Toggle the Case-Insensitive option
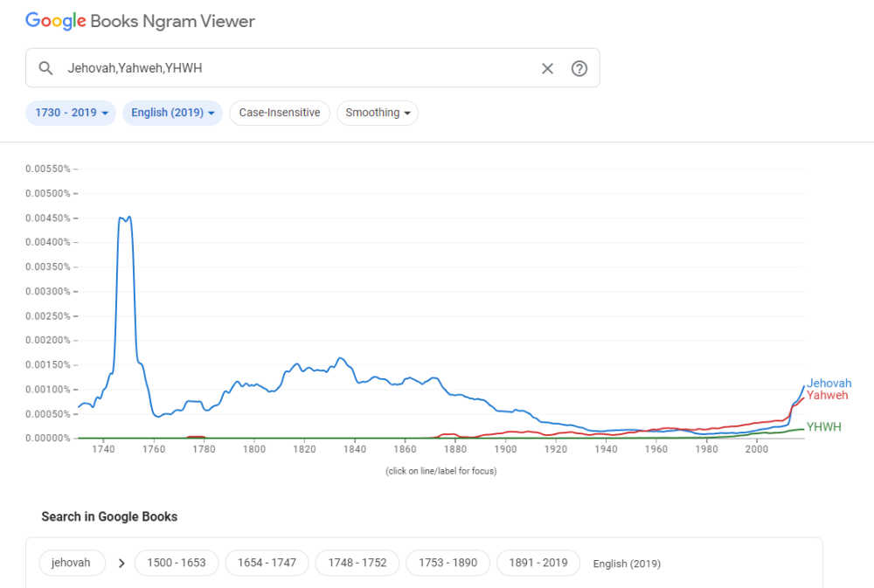 click(280, 113)
